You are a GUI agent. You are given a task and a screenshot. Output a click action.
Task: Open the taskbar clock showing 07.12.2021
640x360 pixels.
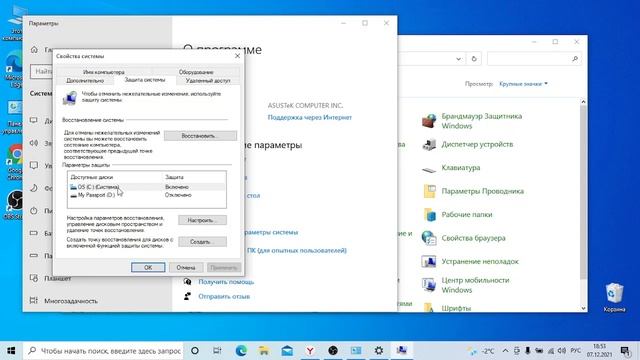[x=600, y=351]
